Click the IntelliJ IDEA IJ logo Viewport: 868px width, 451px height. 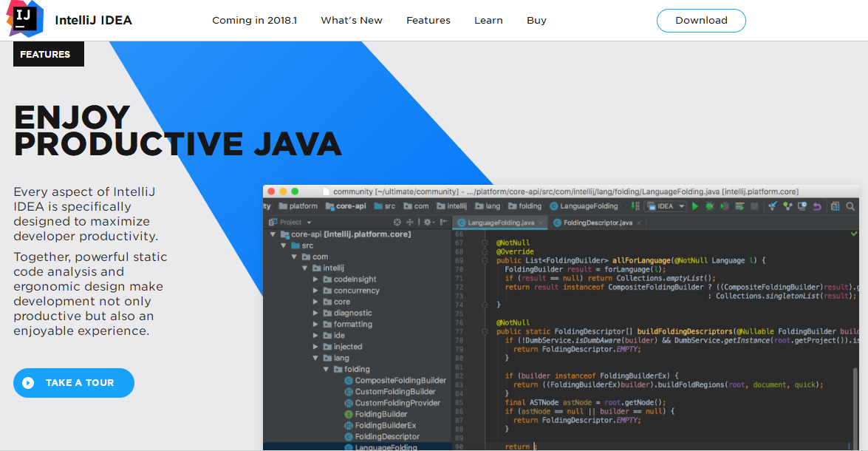(24, 18)
